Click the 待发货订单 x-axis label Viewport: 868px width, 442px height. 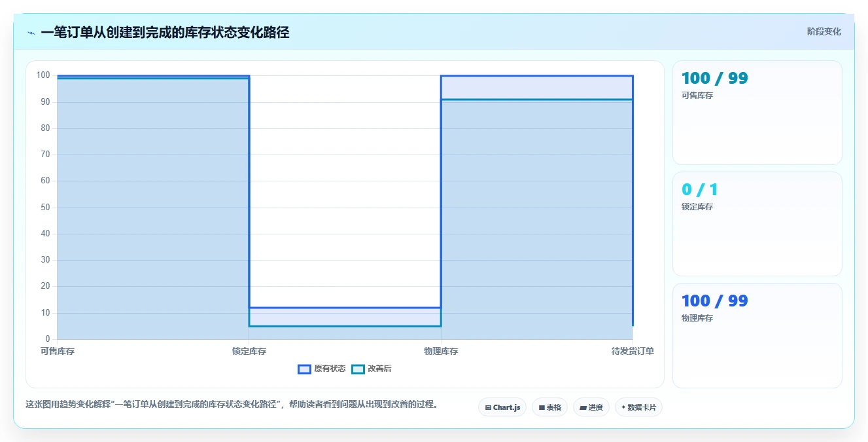point(633,352)
